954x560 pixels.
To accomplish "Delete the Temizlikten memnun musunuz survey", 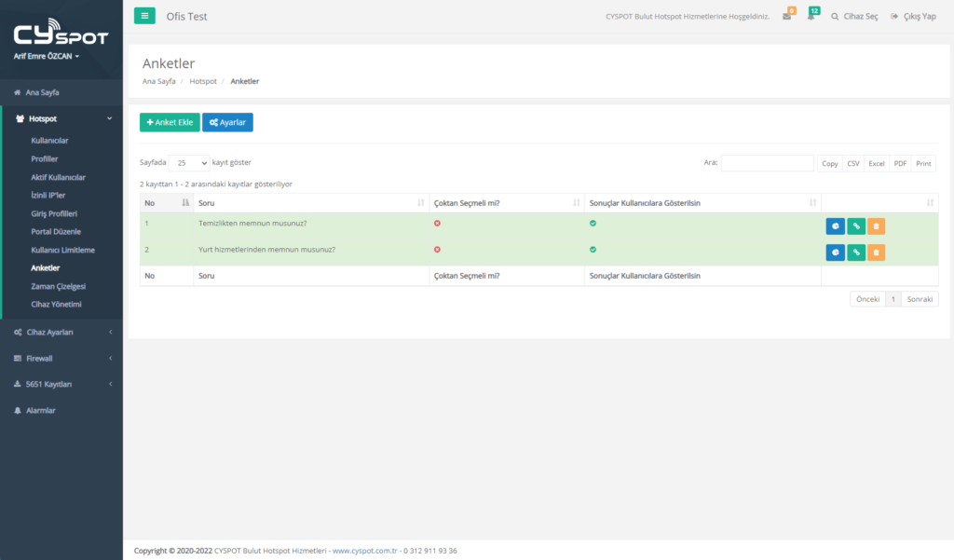I will tap(877, 225).
